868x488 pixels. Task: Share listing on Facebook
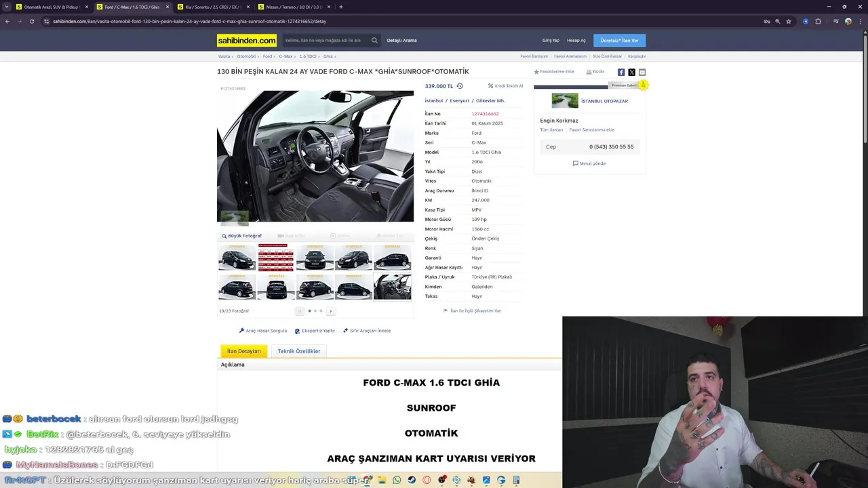pyautogui.click(x=621, y=72)
